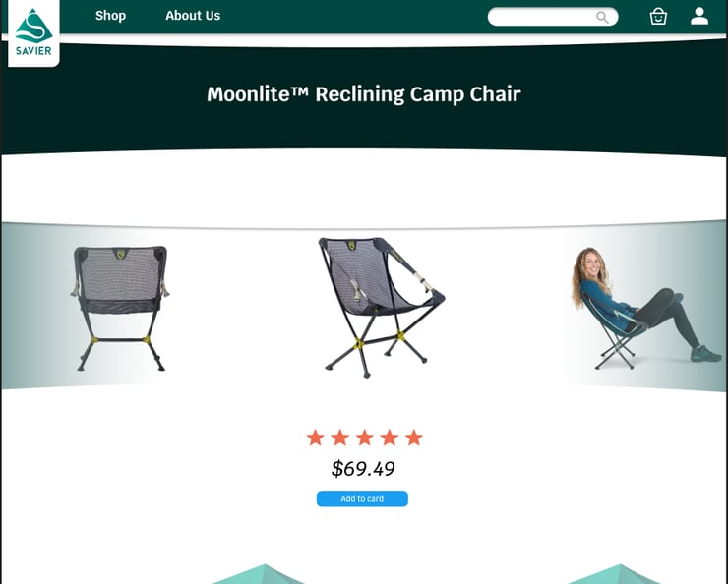This screenshot has width=728, height=584.
Task: Select the second rating star
Action: pos(339,438)
